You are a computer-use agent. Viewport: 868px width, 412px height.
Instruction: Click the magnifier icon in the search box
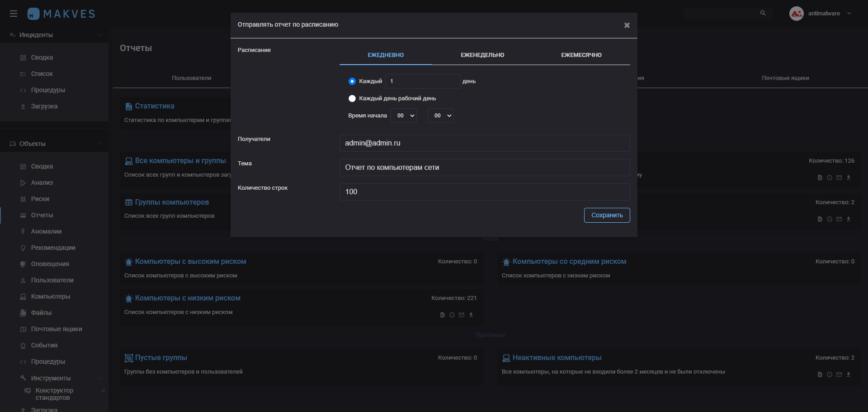click(763, 13)
